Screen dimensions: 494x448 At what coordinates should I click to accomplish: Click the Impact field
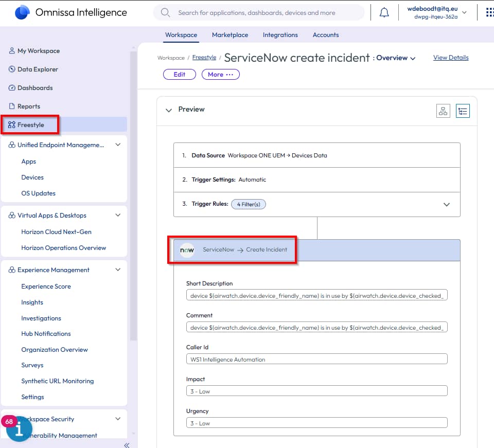316,391
